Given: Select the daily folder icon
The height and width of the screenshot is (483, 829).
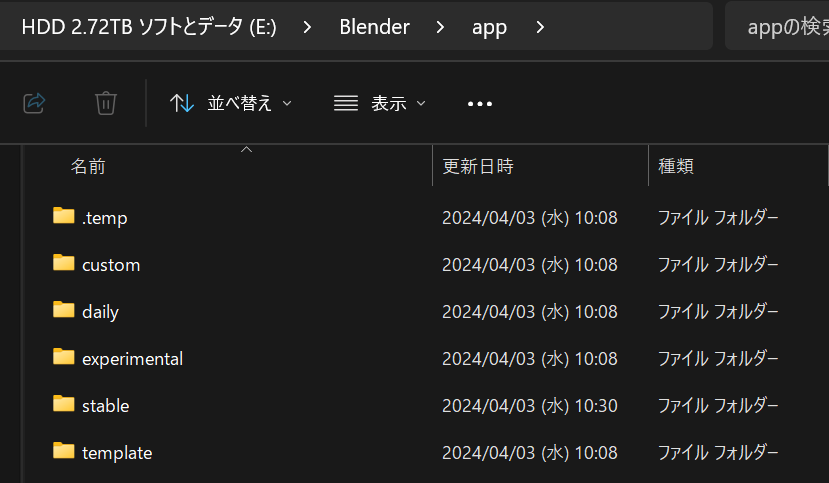Looking at the screenshot, I should [63, 310].
